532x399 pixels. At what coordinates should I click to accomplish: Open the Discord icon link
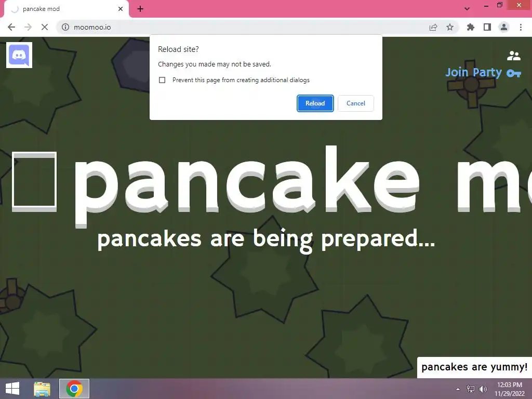click(x=19, y=55)
